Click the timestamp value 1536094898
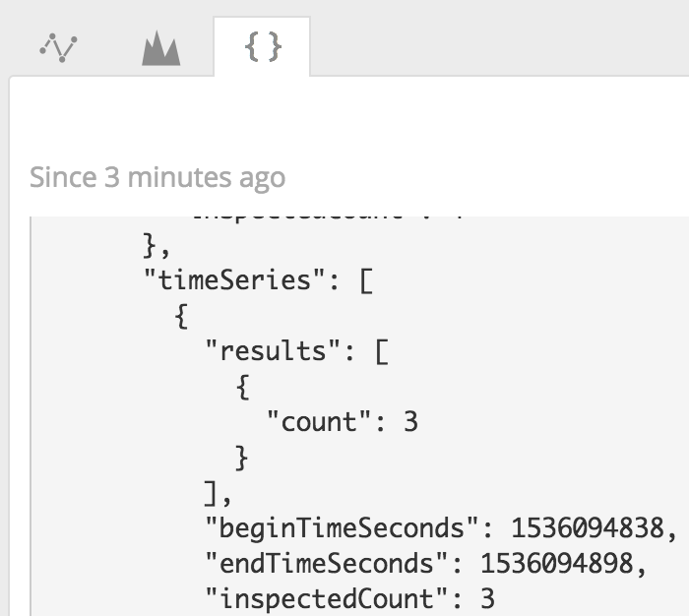The width and height of the screenshot is (689, 616). 557,563
